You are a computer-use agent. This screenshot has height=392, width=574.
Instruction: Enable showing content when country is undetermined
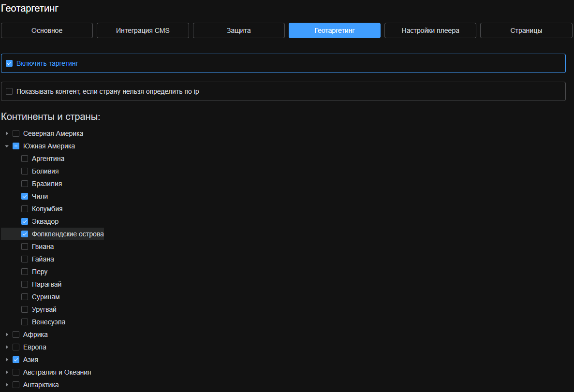[9, 91]
